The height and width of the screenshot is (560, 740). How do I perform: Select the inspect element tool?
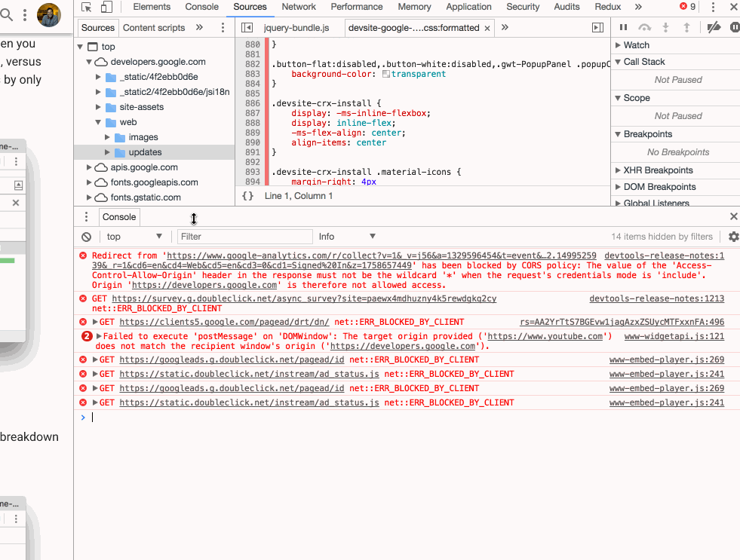[x=85, y=7]
